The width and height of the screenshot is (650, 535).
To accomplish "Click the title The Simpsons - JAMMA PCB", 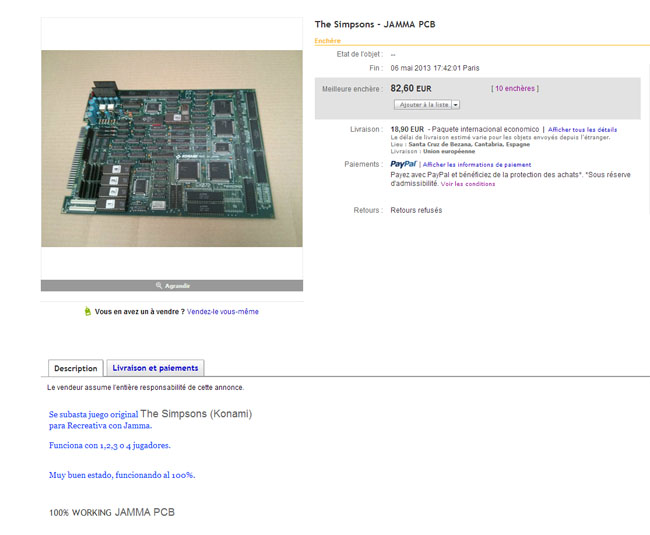I will (375, 24).
